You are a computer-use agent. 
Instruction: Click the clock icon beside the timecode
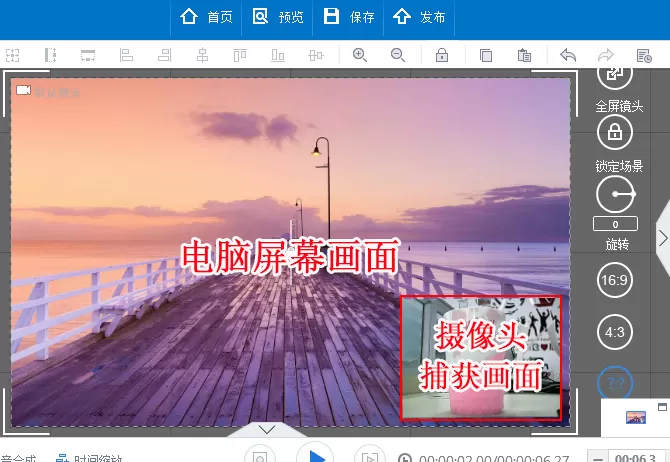(x=404, y=458)
